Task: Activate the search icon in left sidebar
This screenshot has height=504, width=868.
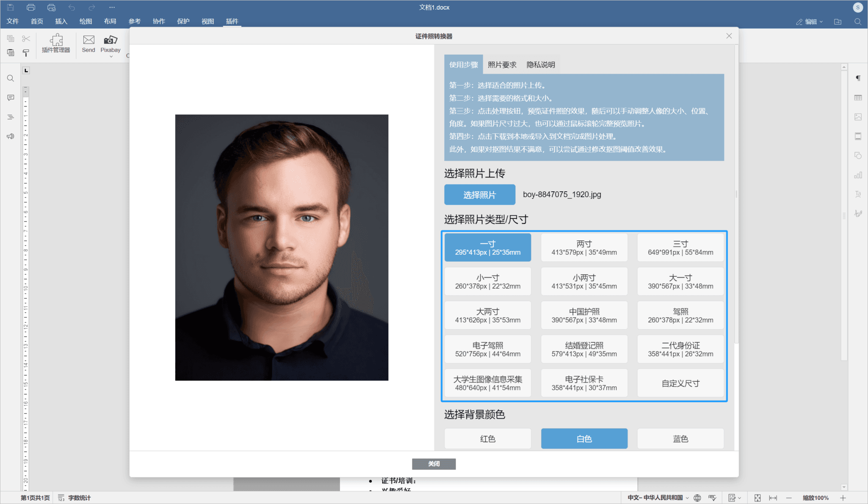Action: (10, 78)
